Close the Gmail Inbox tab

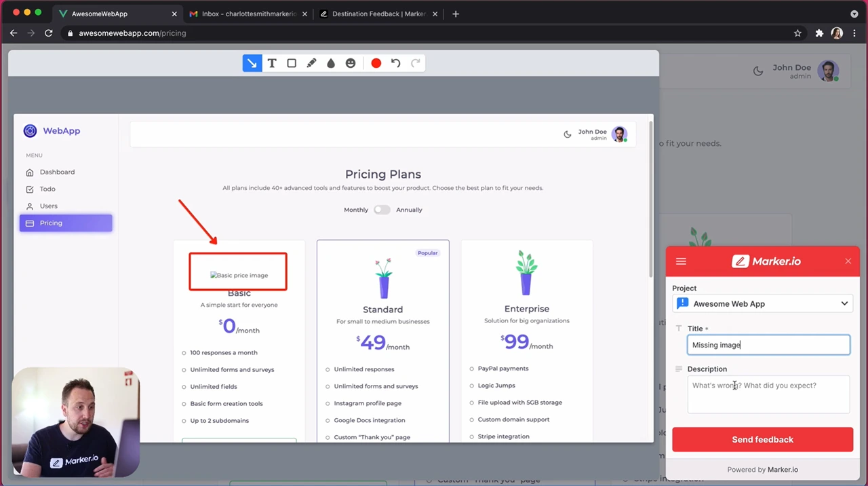[x=304, y=14]
